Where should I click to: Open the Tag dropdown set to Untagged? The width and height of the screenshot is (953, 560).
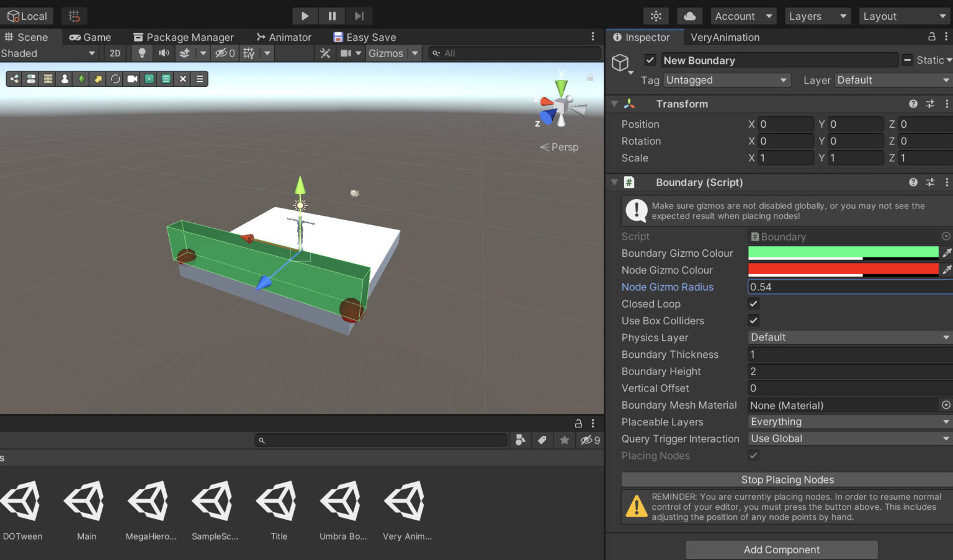click(x=726, y=80)
